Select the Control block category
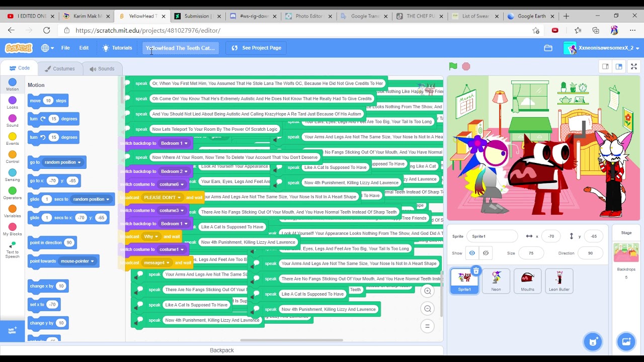Screen dimensions: 644x362 (13, 157)
